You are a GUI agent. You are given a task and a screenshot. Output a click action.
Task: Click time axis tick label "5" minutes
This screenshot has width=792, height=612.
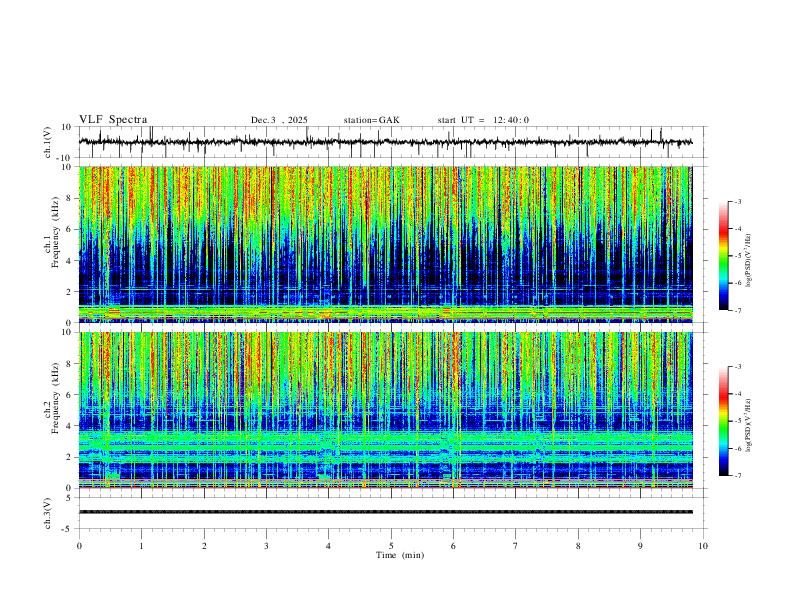391,546
